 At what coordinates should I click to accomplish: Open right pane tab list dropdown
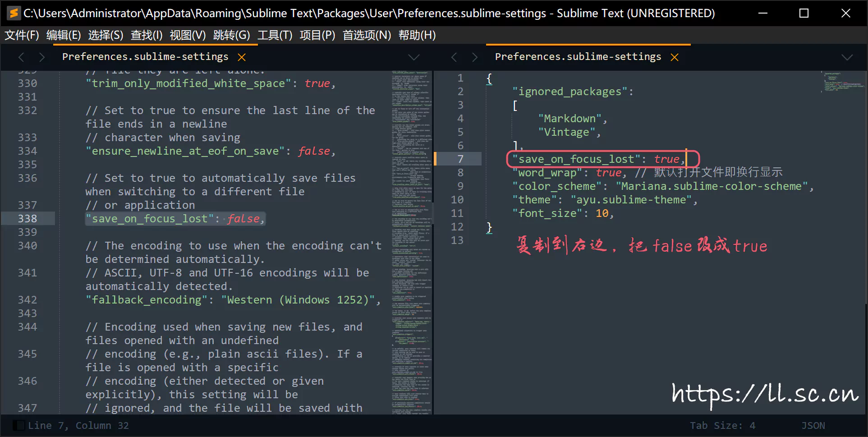(847, 57)
